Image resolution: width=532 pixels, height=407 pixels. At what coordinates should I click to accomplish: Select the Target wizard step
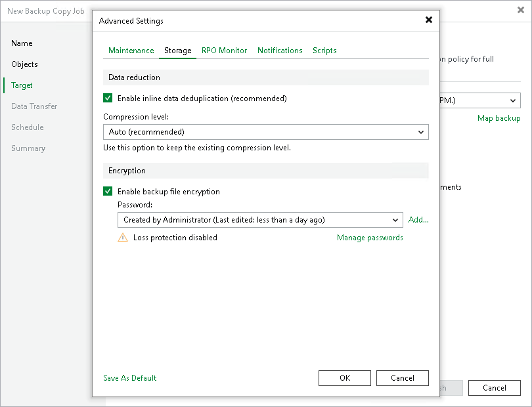coord(22,85)
